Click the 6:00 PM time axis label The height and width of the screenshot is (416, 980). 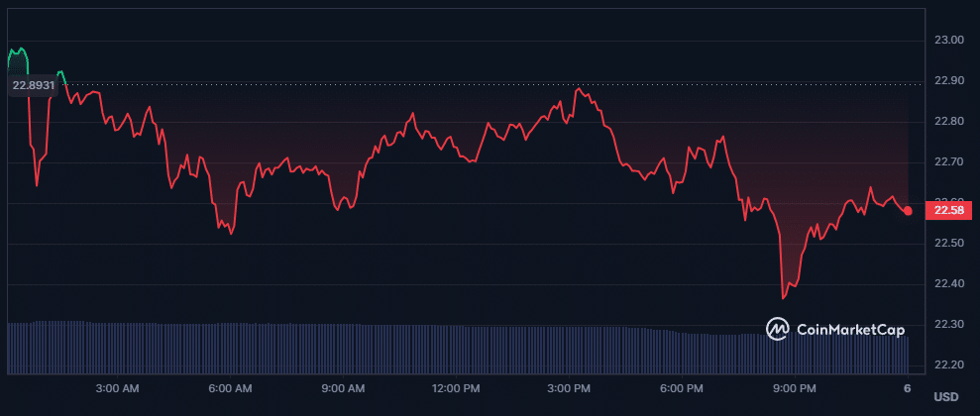tap(682, 388)
